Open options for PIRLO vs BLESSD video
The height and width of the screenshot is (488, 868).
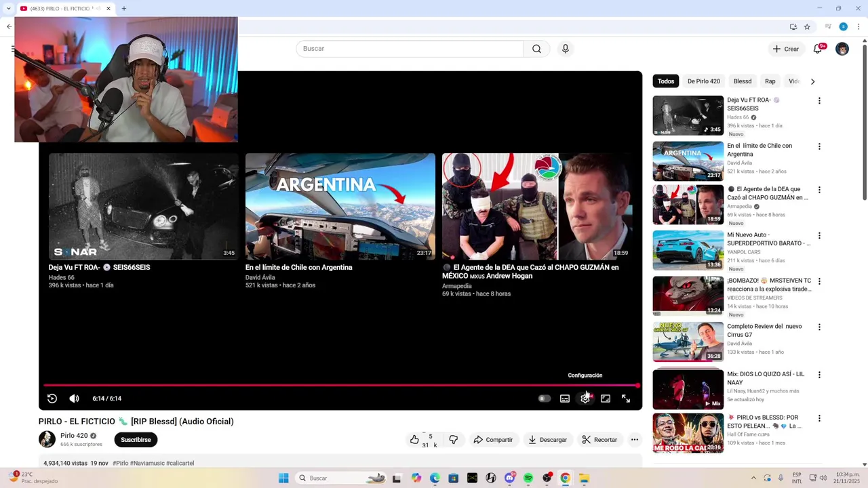[819, 418]
